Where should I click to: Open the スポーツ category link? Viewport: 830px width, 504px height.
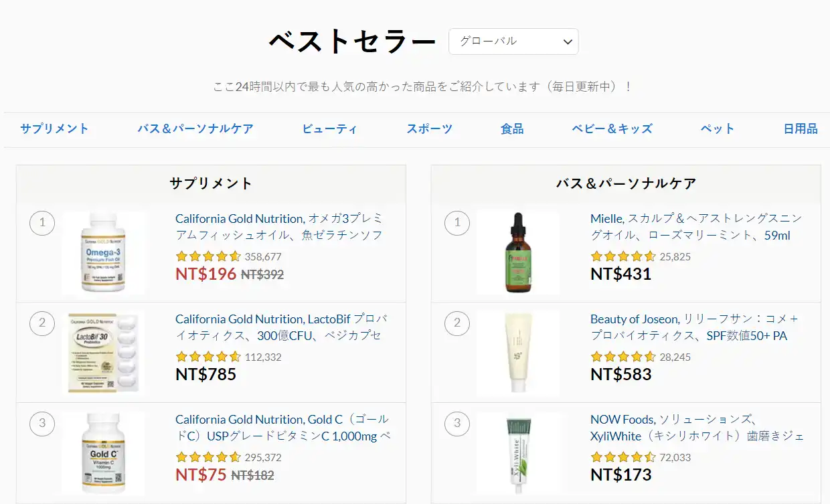429,129
